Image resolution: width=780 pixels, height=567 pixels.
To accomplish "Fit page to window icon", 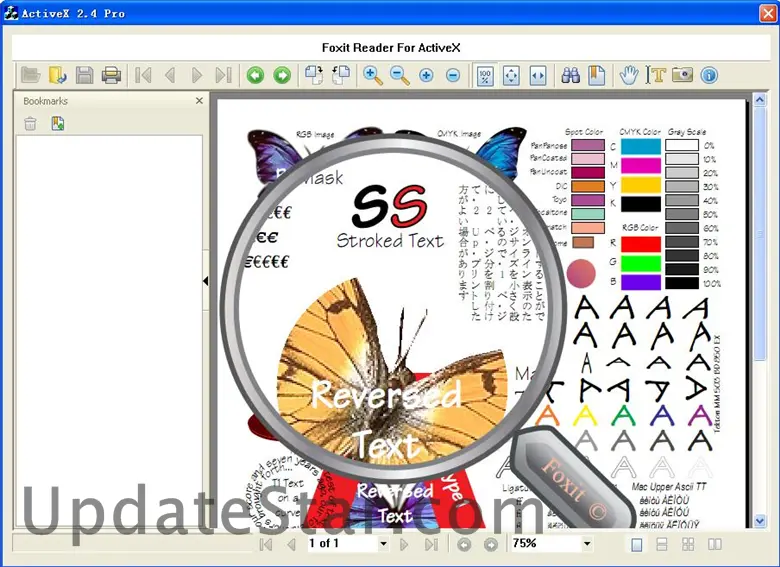I will point(511,76).
